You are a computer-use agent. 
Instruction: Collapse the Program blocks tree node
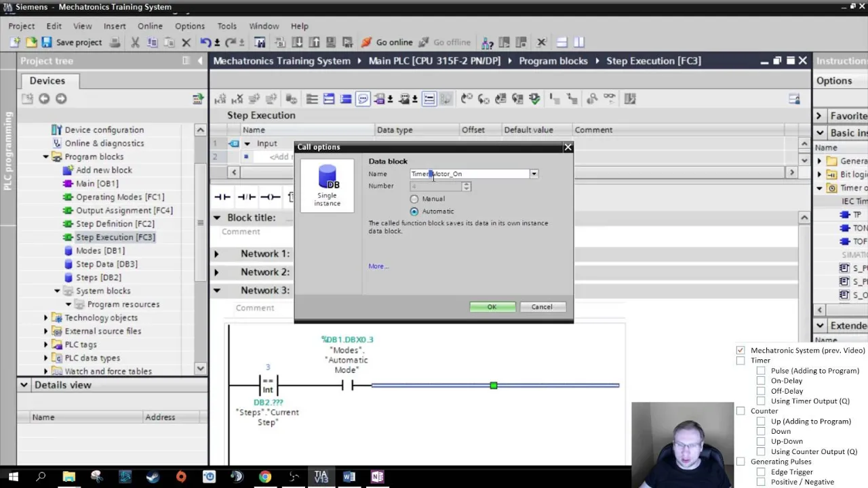click(46, 157)
